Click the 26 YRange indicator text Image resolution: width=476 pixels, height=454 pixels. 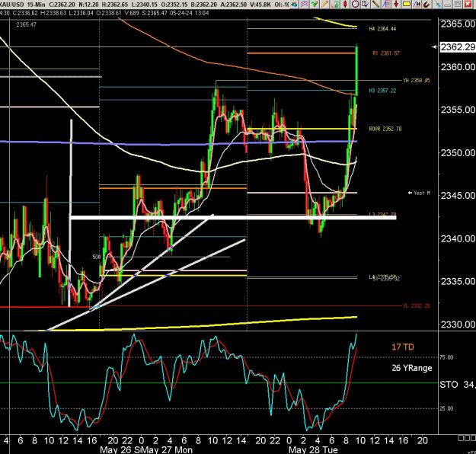412,368
